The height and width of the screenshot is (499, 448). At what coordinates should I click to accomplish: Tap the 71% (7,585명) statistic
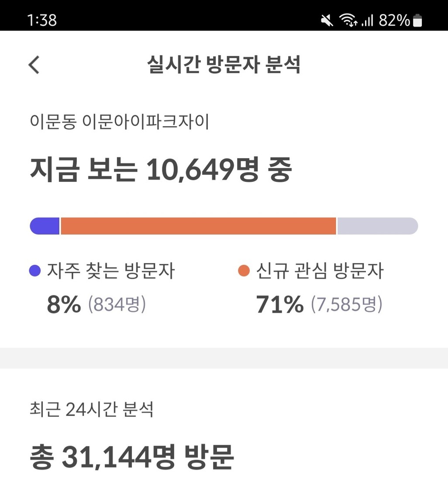(x=319, y=304)
